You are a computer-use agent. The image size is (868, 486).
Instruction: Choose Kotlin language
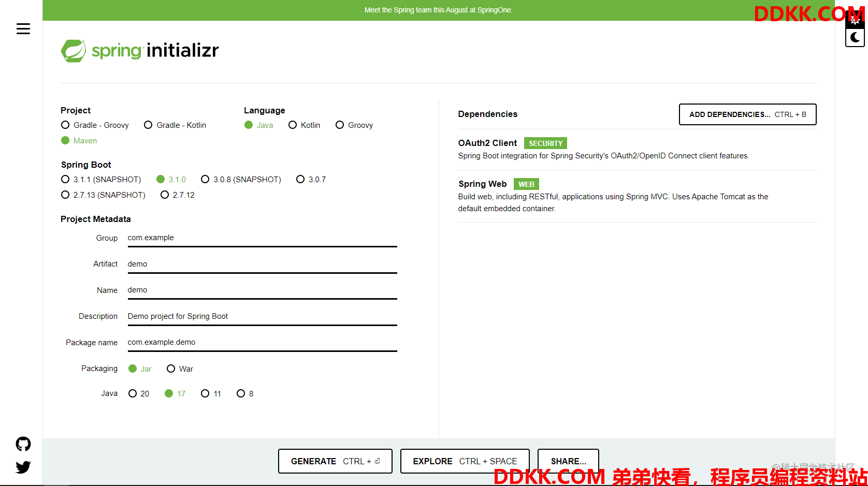[x=305, y=125]
